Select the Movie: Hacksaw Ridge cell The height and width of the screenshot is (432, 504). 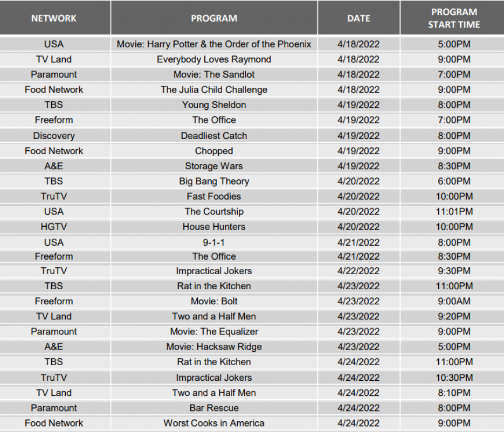pos(214,347)
